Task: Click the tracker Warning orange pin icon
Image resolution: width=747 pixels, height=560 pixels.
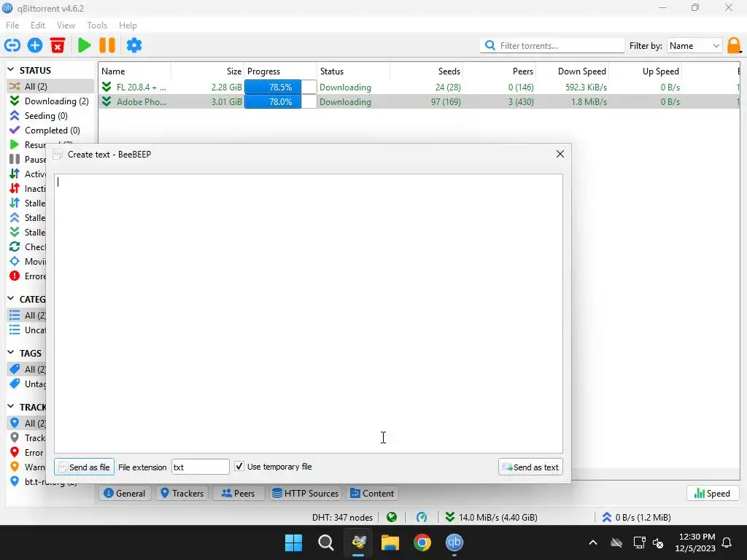Action: (x=15, y=467)
